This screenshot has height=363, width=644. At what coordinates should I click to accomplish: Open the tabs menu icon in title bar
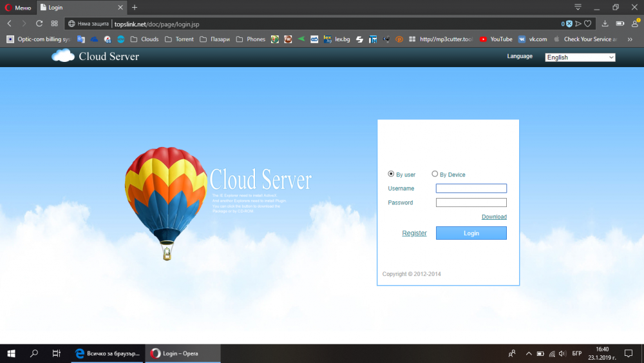[578, 7]
